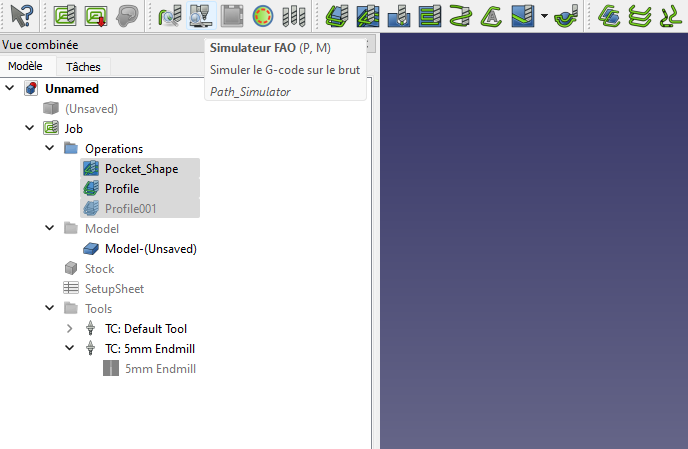
Task: Click the grey head-shaped job check icon
Action: pyautogui.click(x=127, y=15)
